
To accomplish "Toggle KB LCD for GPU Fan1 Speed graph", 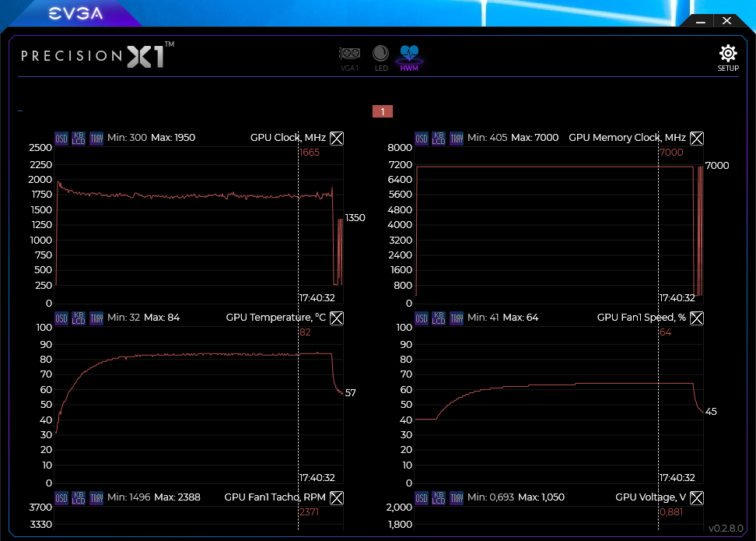I will point(439,318).
